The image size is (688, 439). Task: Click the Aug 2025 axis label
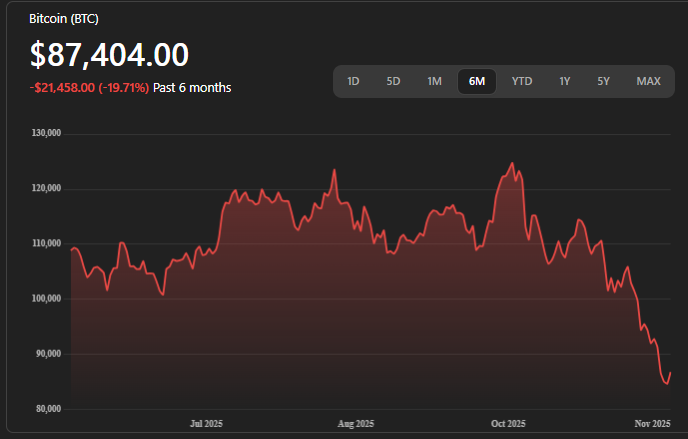tap(355, 424)
